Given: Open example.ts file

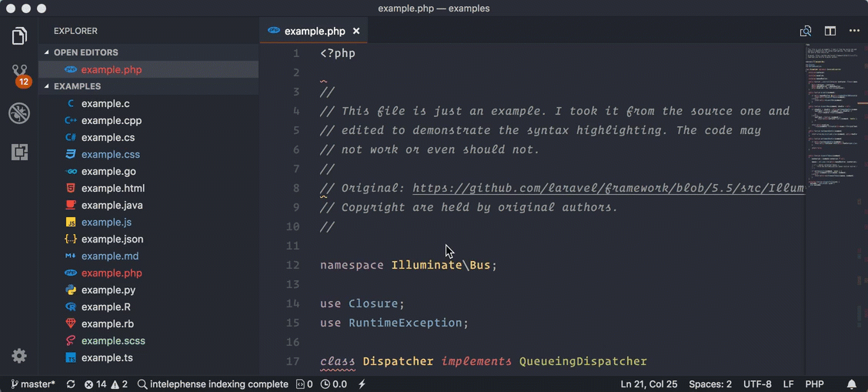Looking at the screenshot, I should (x=149, y=357).
